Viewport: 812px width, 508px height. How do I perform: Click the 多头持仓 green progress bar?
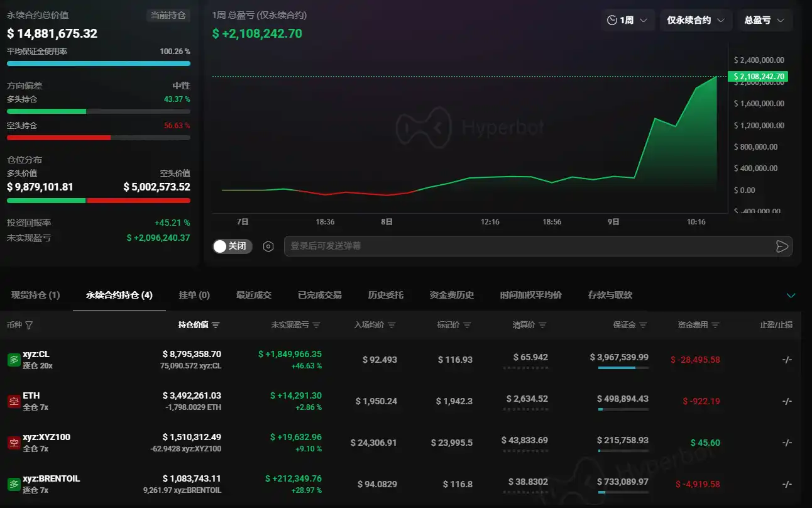[98, 111]
